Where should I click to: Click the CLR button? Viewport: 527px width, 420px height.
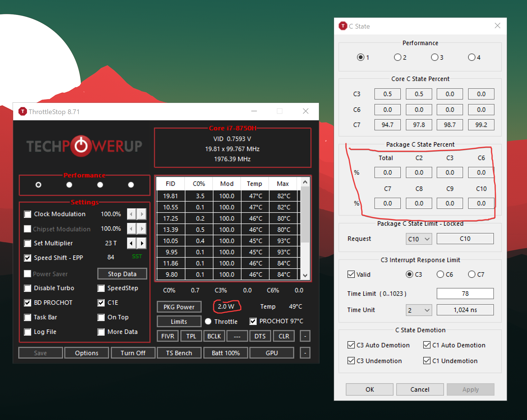coord(284,336)
